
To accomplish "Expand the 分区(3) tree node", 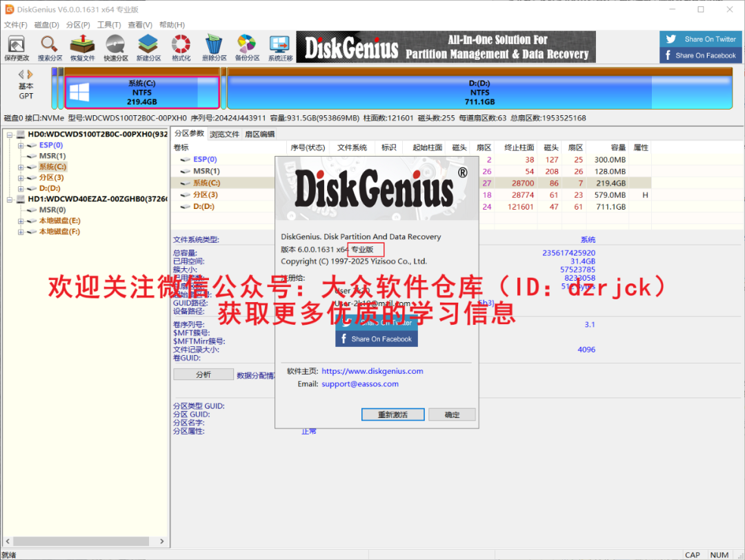I will [x=21, y=178].
